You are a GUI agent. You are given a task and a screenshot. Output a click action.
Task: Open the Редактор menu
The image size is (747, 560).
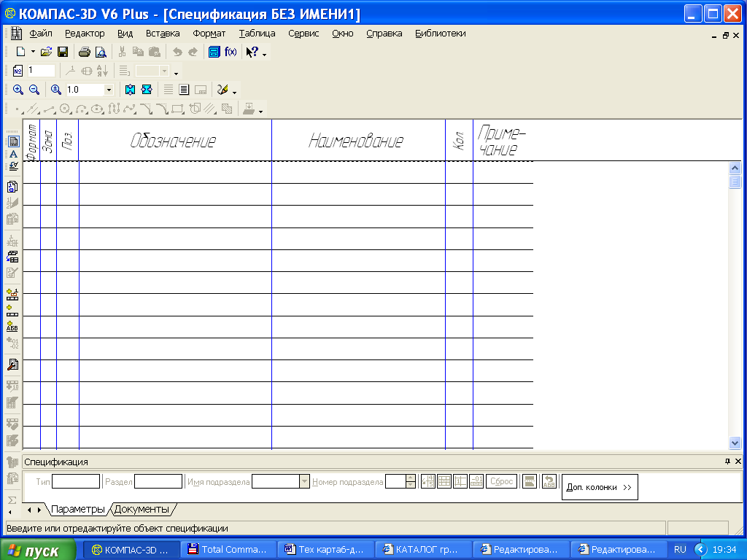click(x=85, y=34)
